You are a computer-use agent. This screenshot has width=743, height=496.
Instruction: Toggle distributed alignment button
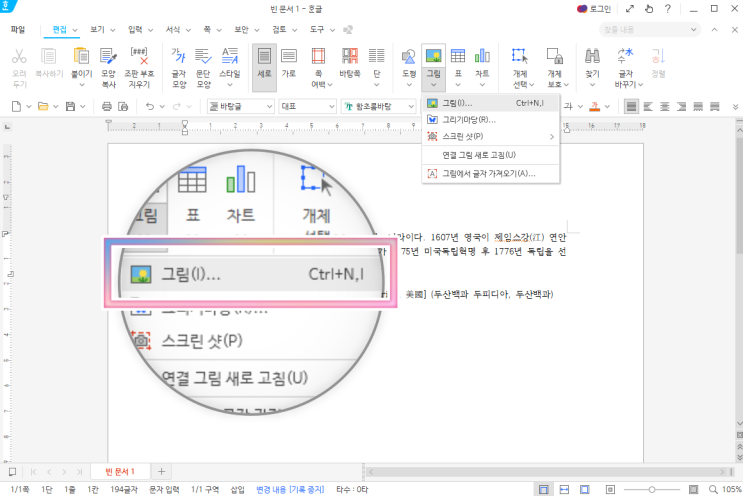coord(698,106)
